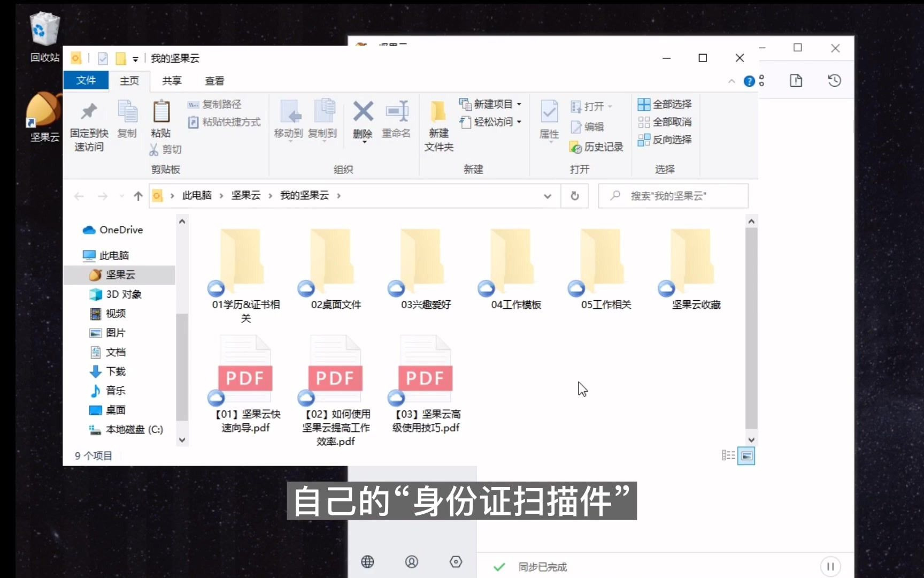The width and height of the screenshot is (924, 578).
Task: Create a New Folder via ribbon
Action: [439, 126]
